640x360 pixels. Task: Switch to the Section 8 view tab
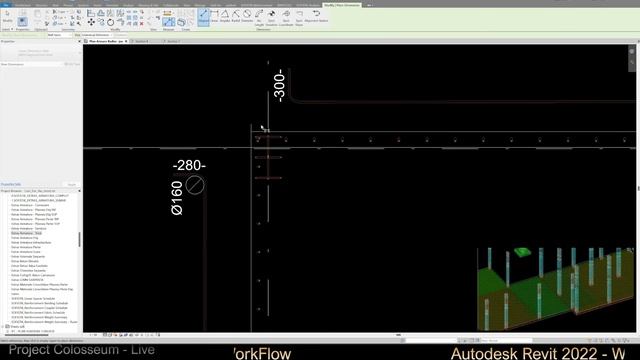pos(142,41)
